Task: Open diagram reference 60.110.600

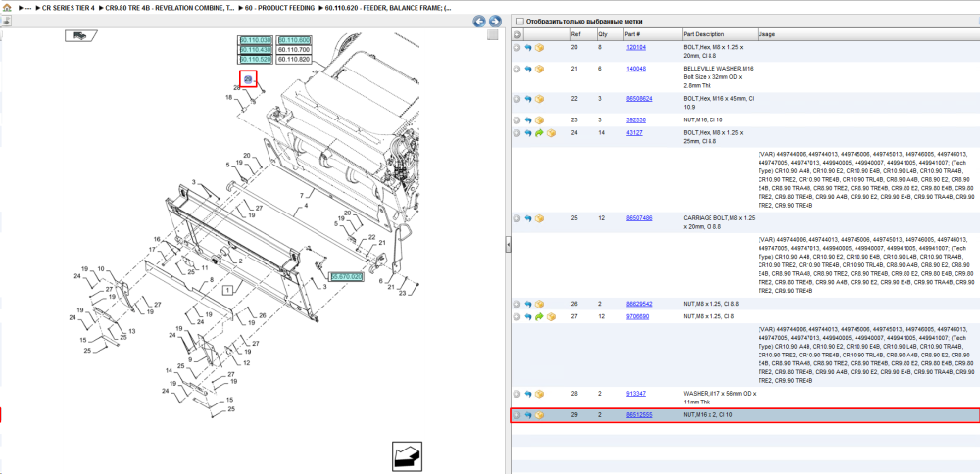Action: pos(294,40)
